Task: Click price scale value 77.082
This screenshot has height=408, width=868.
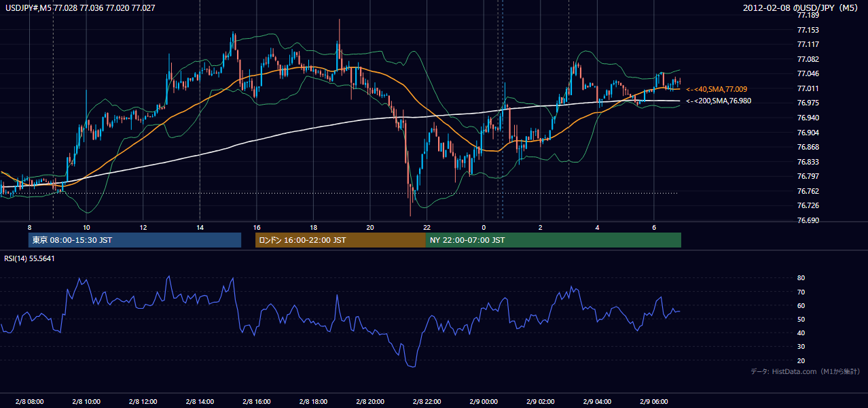Action: click(808, 59)
